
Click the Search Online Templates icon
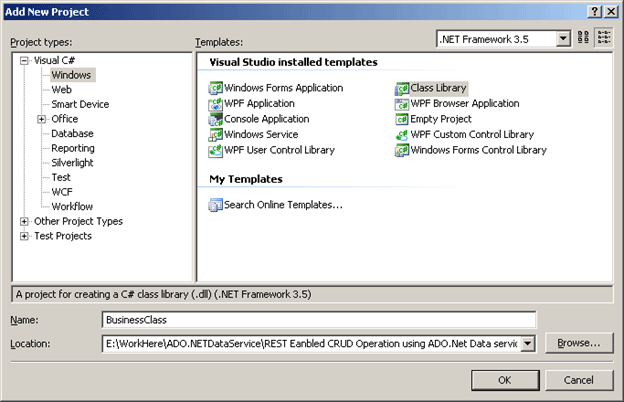(215, 205)
